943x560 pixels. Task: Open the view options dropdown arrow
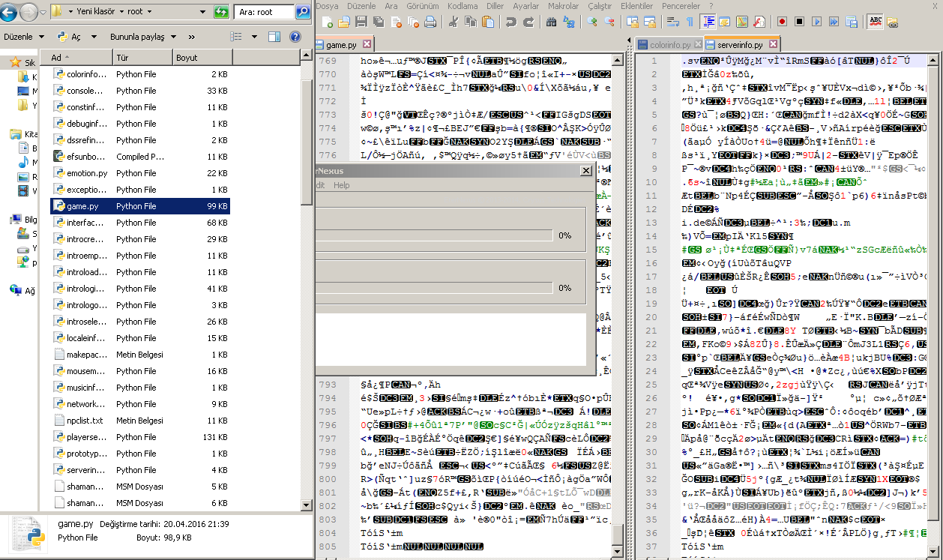pyautogui.click(x=255, y=36)
